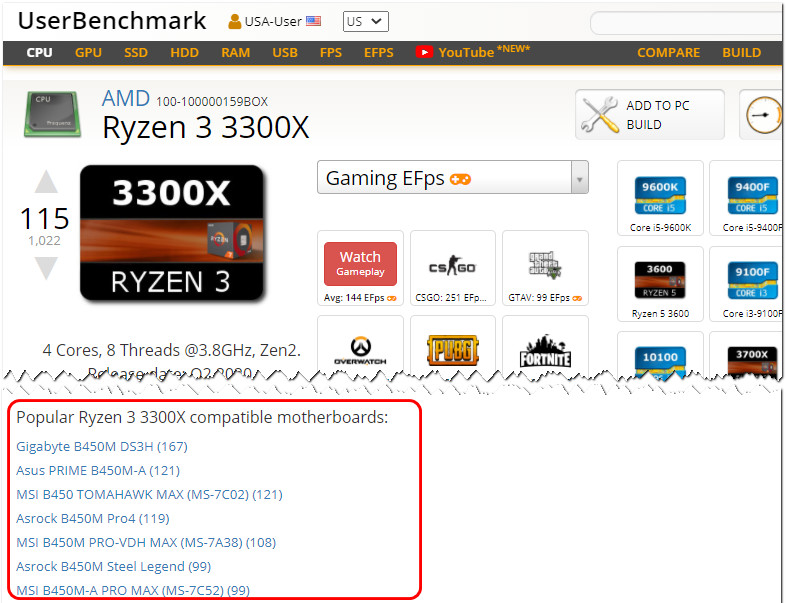Viewport: 786px width, 603px height.
Task: Click the Watch Gameplay button
Action: click(x=360, y=264)
